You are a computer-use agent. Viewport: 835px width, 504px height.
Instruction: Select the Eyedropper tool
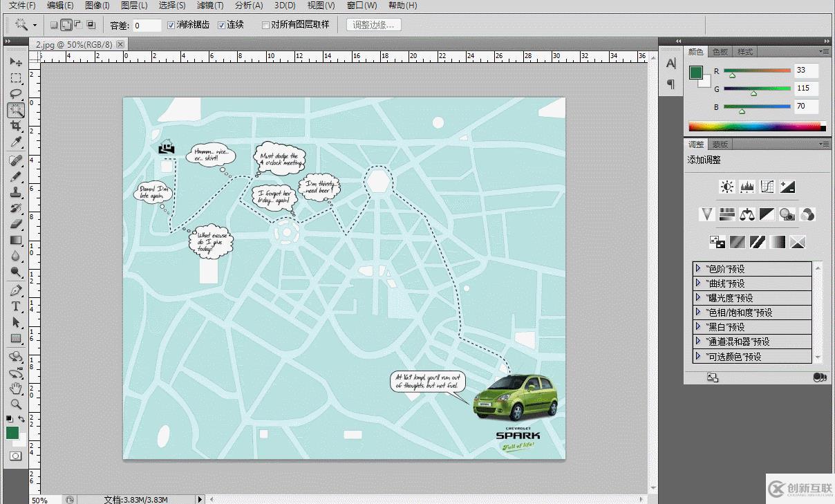(x=16, y=142)
